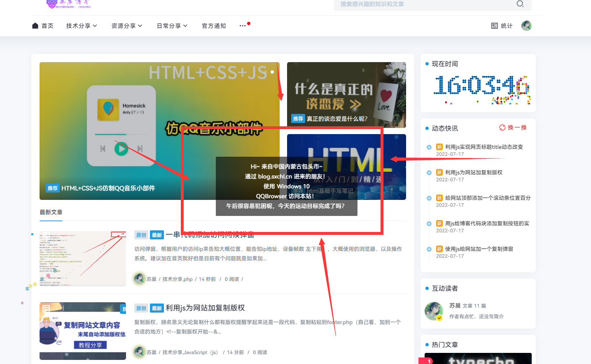The image size is (591, 364).
Task: Click the carousel indicator dot on banner
Action: pos(272,72)
